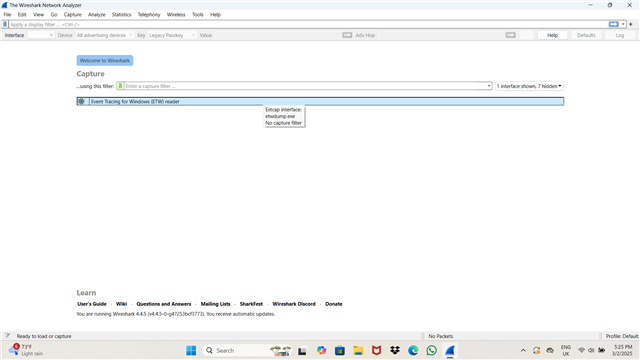Open the Analyze menu
Image resolution: width=640 pixels, height=360 pixels.
coord(97,15)
